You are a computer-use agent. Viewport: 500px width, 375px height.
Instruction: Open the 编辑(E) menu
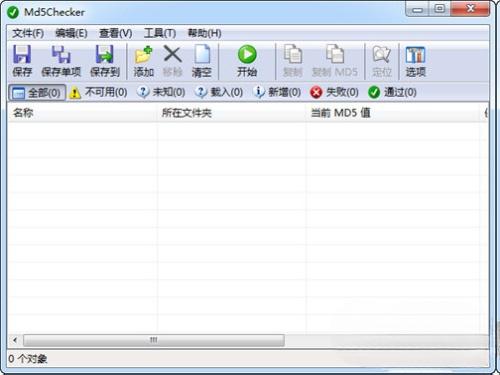click(71, 33)
